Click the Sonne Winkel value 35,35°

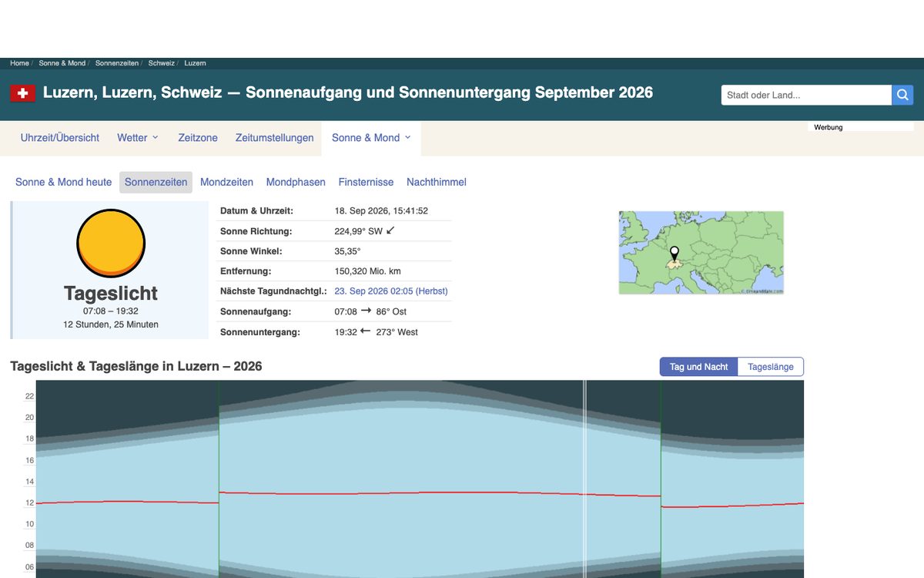click(348, 251)
